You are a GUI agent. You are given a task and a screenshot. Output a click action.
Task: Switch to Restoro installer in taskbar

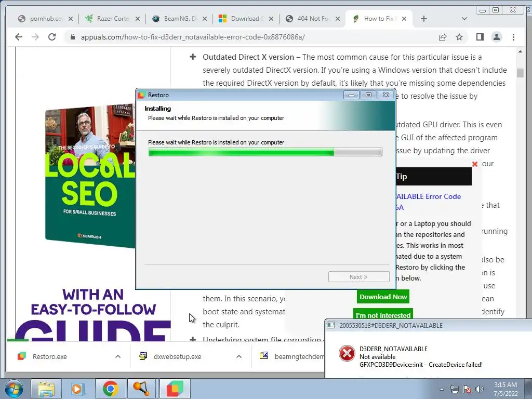175,389
